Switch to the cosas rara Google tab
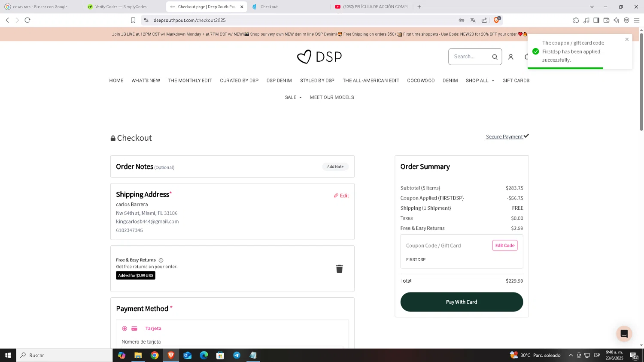This screenshot has width=644, height=362. [x=41, y=7]
